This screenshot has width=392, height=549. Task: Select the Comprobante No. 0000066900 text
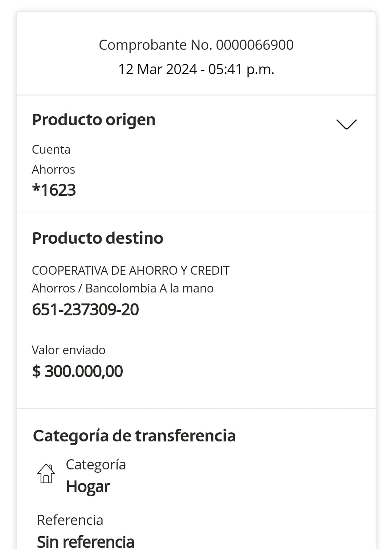point(196,45)
